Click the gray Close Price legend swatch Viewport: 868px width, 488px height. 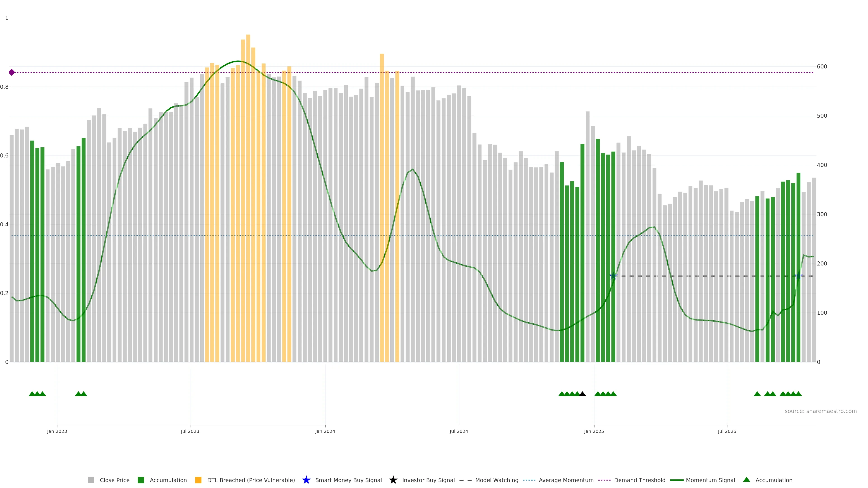pyautogui.click(x=91, y=480)
